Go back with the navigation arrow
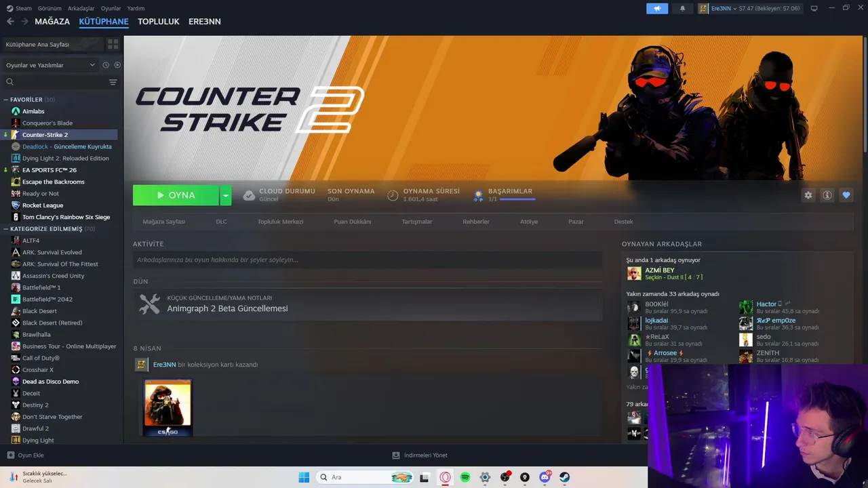Screen dimensions: 868x488 click(x=10, y=22)
